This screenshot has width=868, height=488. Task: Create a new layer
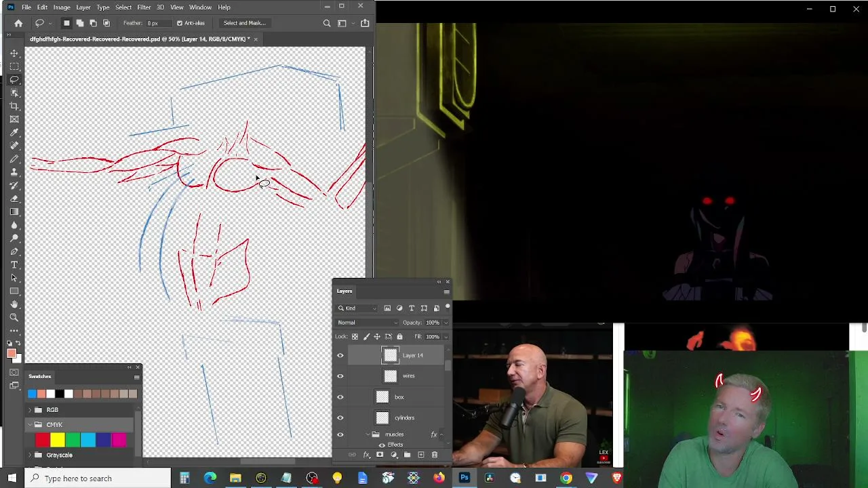pyautogui.click(x=421, y=455)
